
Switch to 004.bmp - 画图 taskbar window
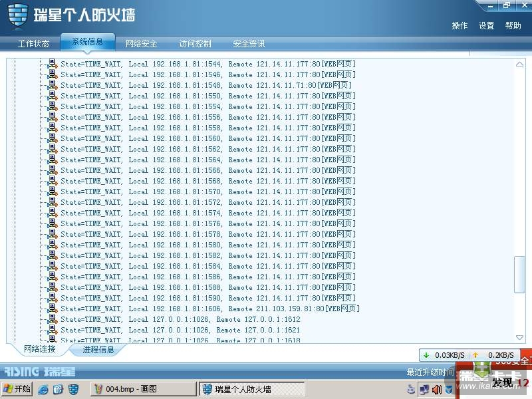pos(143,389)
